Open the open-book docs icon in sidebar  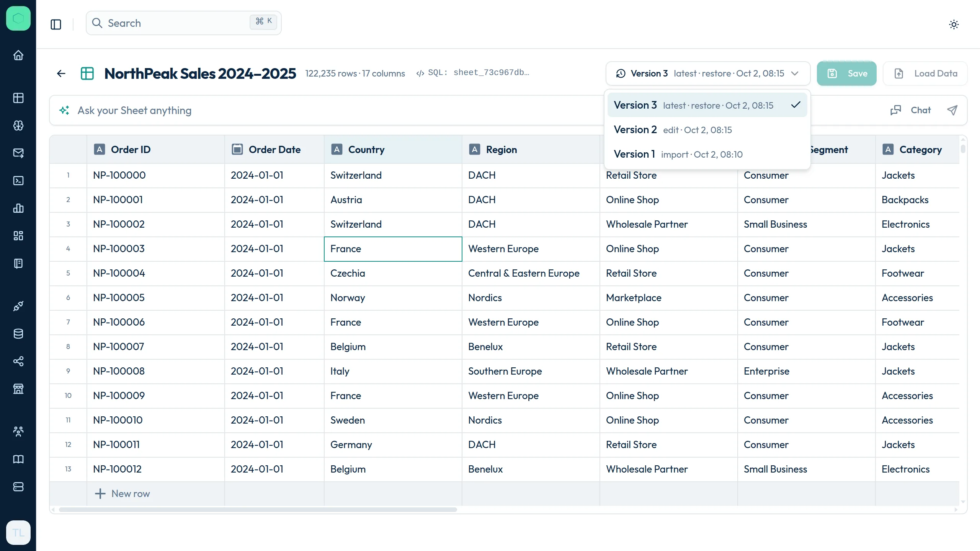[x=18, y=459]
